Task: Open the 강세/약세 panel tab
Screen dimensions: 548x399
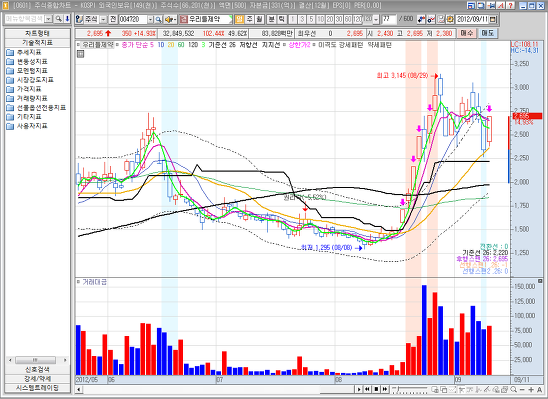Action: click(37, 378)
